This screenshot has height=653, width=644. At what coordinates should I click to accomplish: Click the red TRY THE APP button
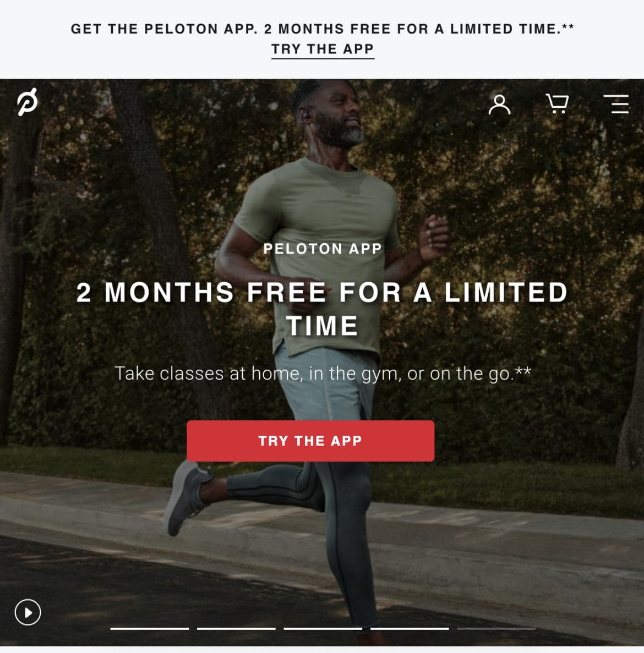(310, 441)
